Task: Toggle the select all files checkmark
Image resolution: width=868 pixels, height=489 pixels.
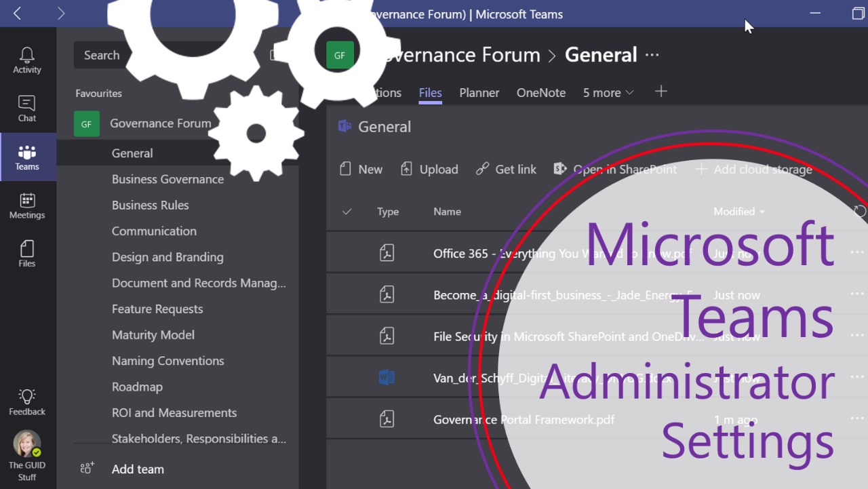Action: click(x=347, y=212)
